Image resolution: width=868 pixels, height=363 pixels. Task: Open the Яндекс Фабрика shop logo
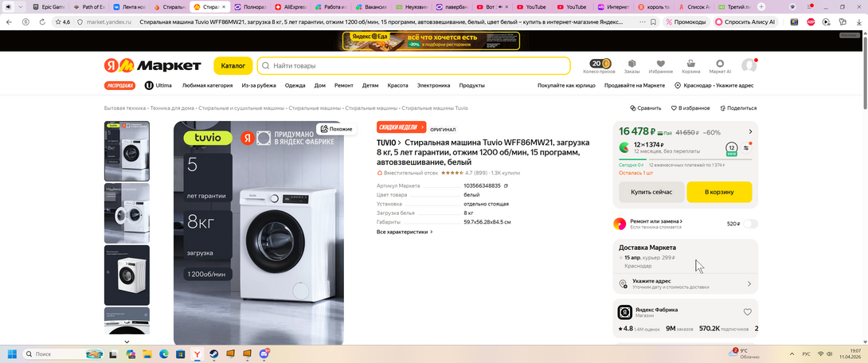[624, 312]
